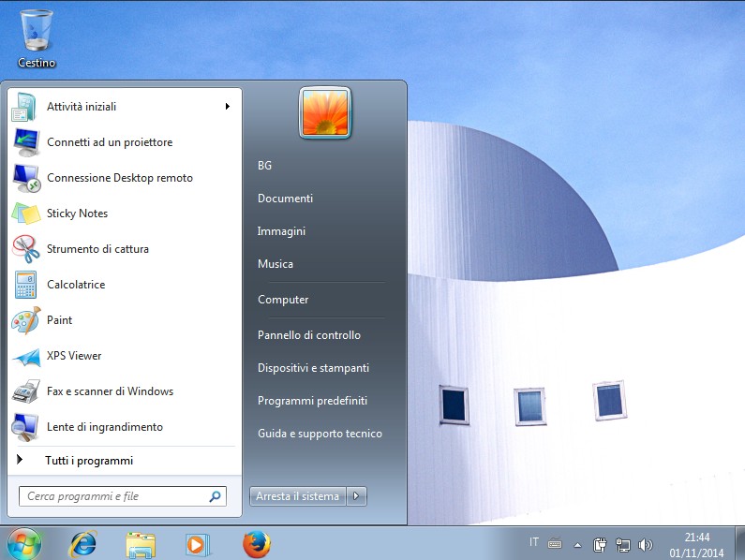Click the Connessione Desktop remoto icon
This screenshot has height=560, width=745.
26,178
